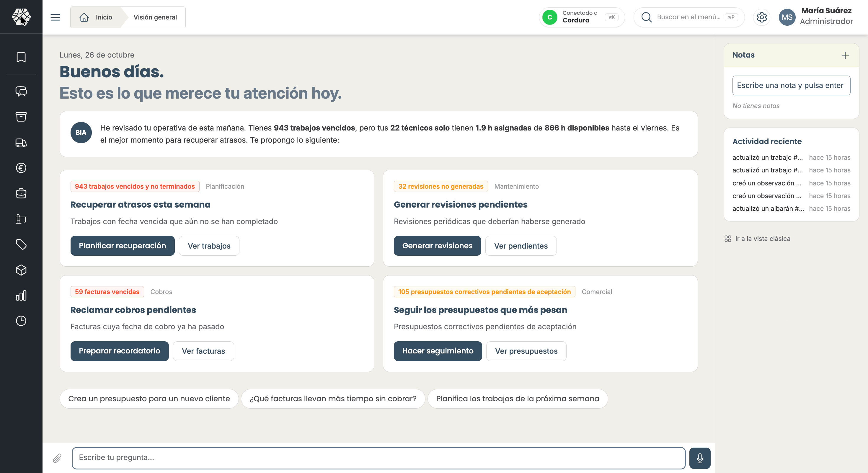Click the Buscar en el menú field
This screenshot has height=473, width=868.
coord(689,17)
